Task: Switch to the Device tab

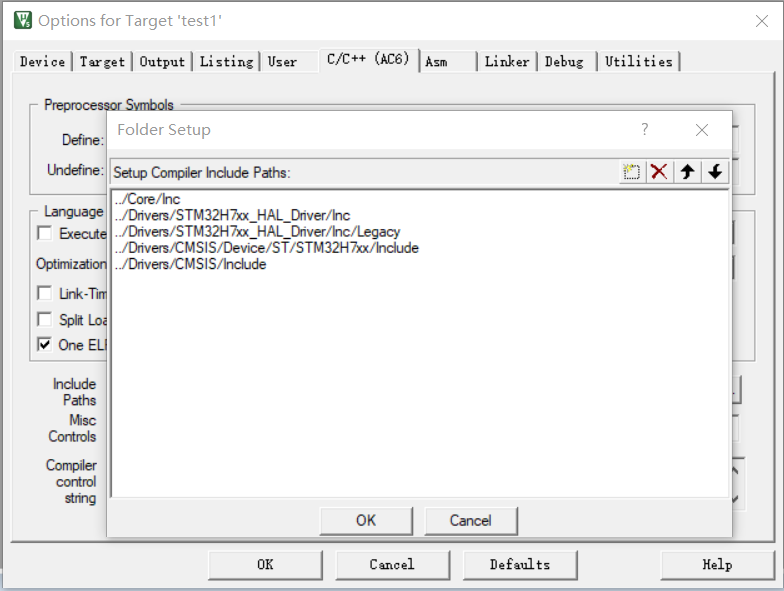Action: tap(42, 62)
